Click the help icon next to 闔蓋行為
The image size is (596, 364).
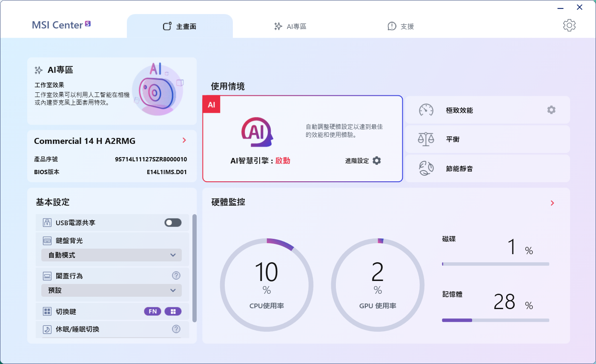coord(176,275)
